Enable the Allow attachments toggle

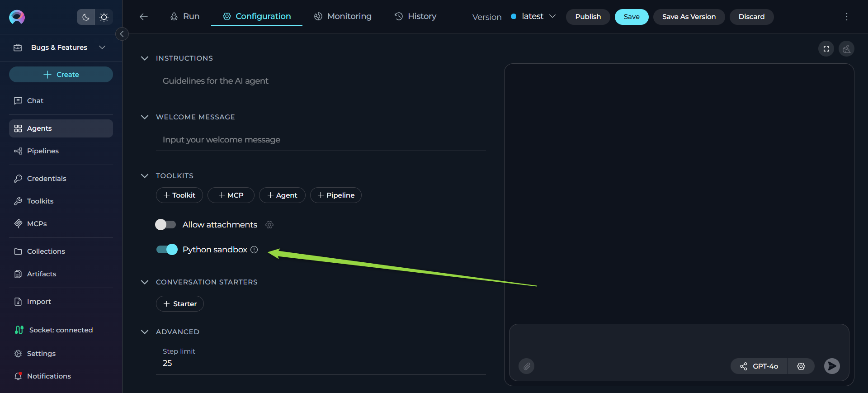[165, 225]
